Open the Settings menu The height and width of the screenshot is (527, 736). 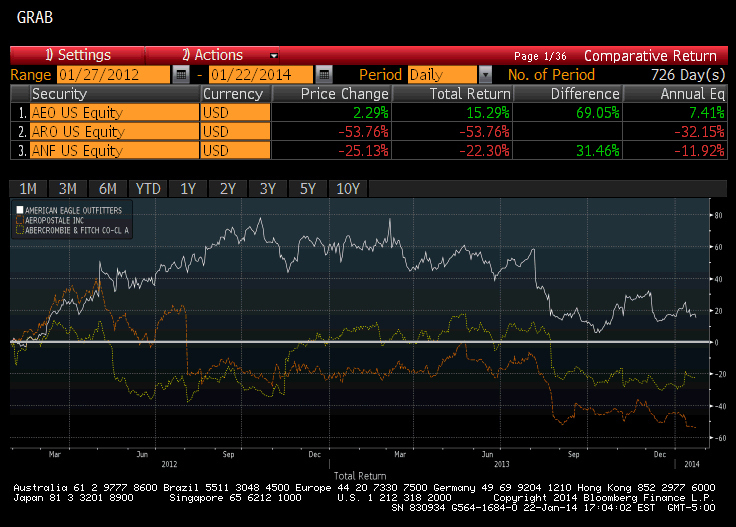(77, 55)
